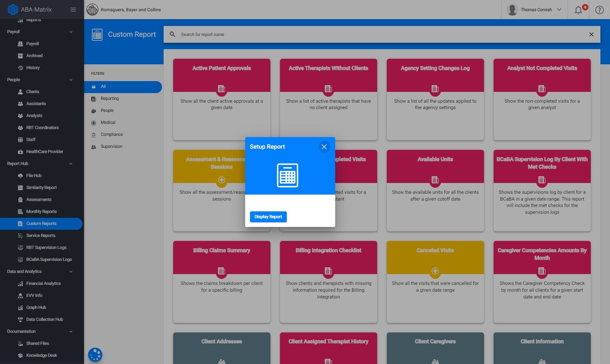The image size is (610, 364).
Task: Open the Available Units report card
Action: pyautogui.click(x=435, y=191)
